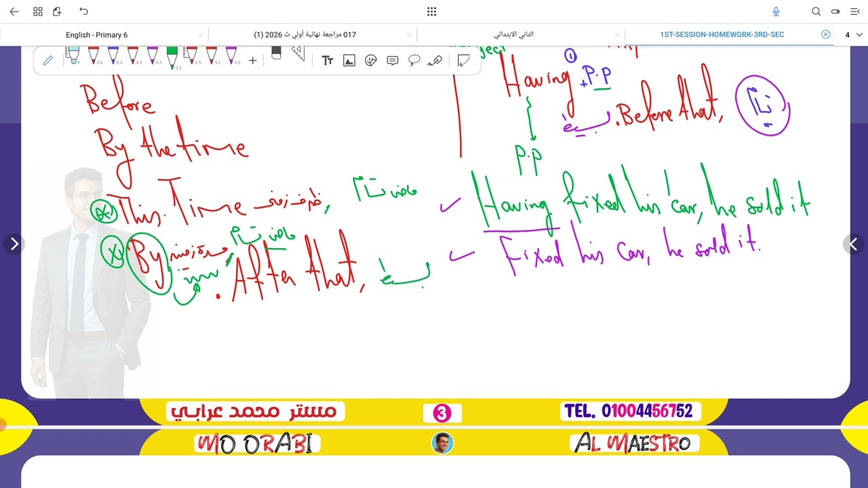Expand the left side panel arrow

point(14,244)
